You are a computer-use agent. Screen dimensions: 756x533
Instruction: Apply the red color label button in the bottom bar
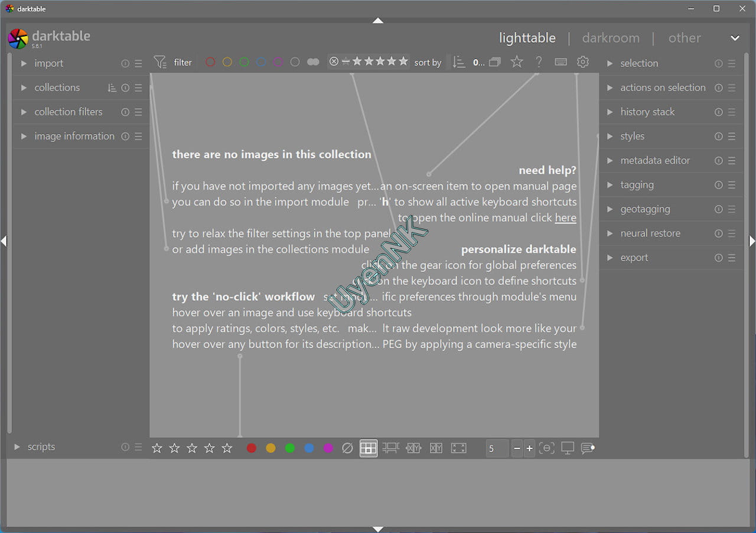252,448
